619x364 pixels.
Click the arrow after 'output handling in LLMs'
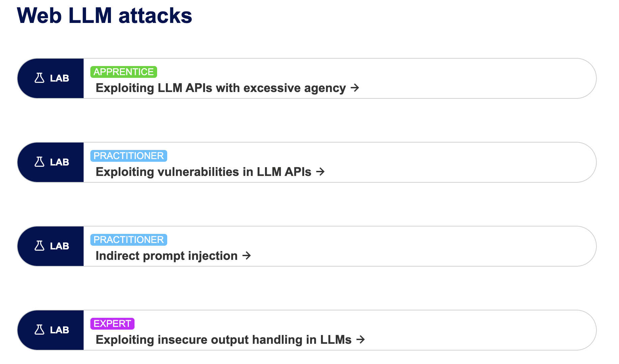361,340
